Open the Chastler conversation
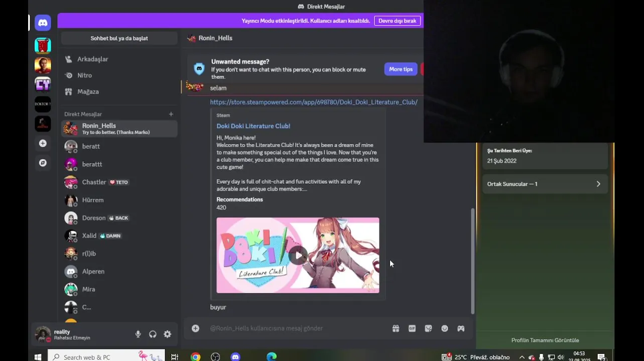Image resolution: width=644 pixels, height=361 pixels. point(119,182)
